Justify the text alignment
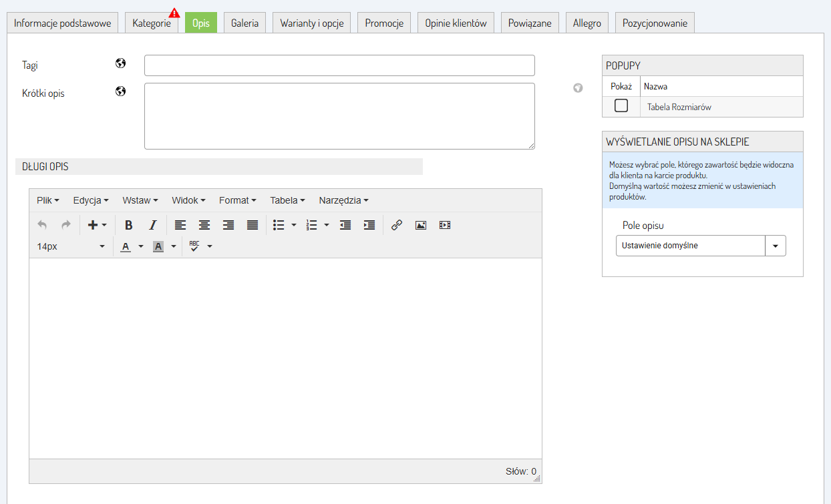 tap(253, 226)
